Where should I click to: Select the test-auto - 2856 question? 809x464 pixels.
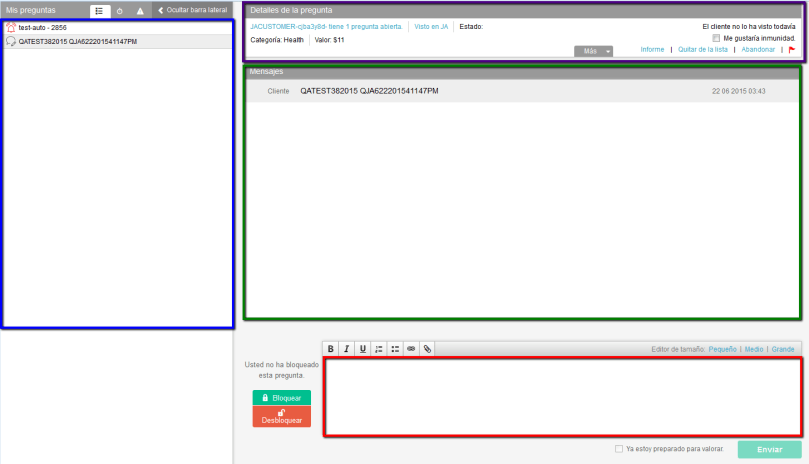coord(42,28)
